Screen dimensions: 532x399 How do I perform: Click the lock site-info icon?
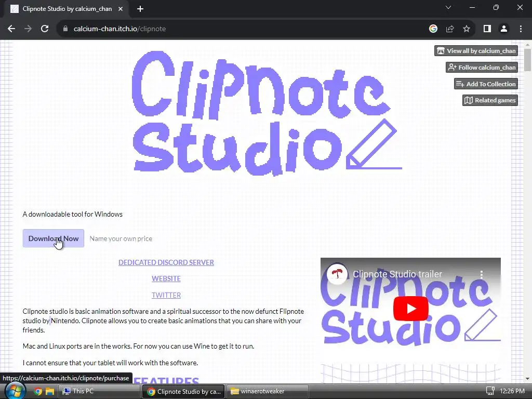65,29
